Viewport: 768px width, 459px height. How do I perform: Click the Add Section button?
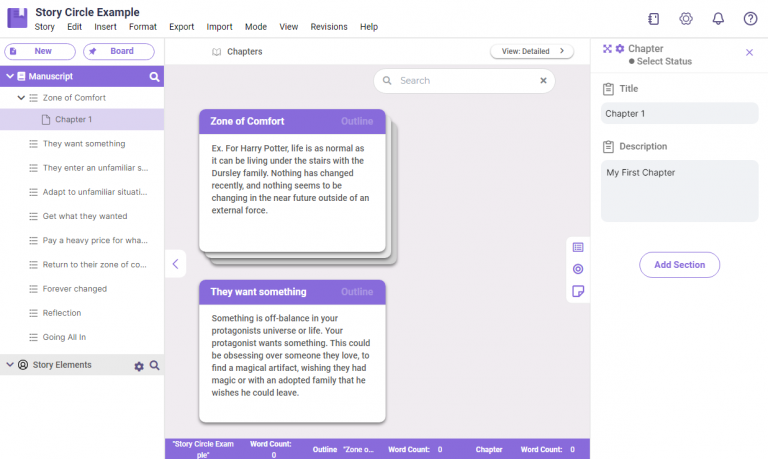coord(679,265)
